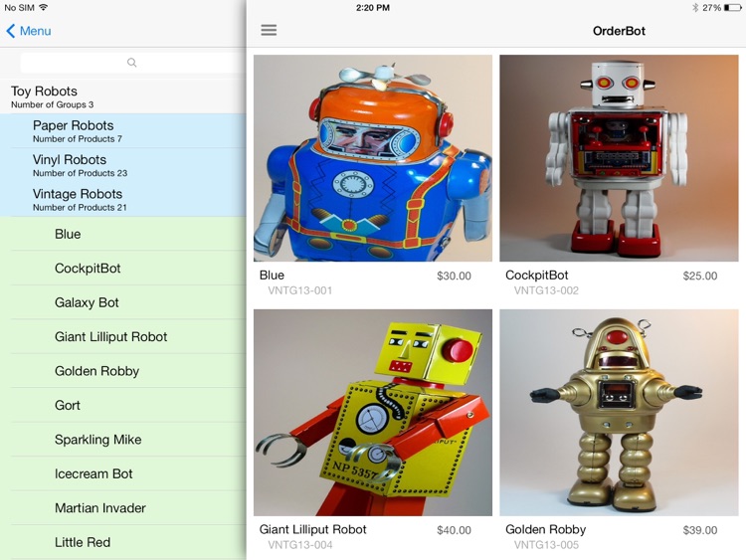Click the $30.00 price label
Viewport: 746px width, 560px height.
tap(454, 276)
